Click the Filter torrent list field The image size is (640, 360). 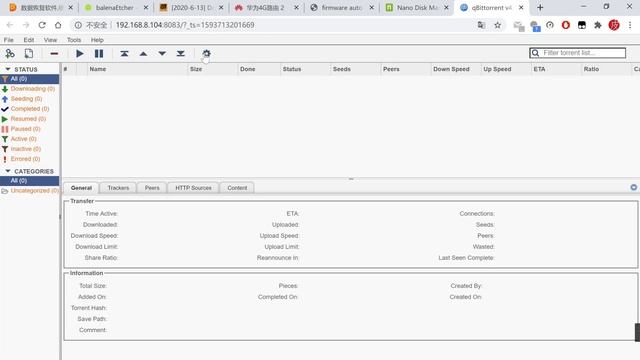click(x=578, y=53)
